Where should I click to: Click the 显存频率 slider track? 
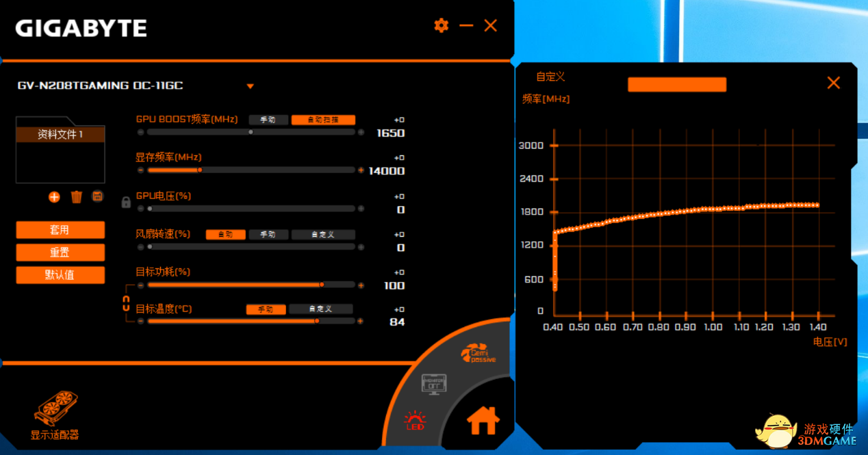(x=251, y=170)
